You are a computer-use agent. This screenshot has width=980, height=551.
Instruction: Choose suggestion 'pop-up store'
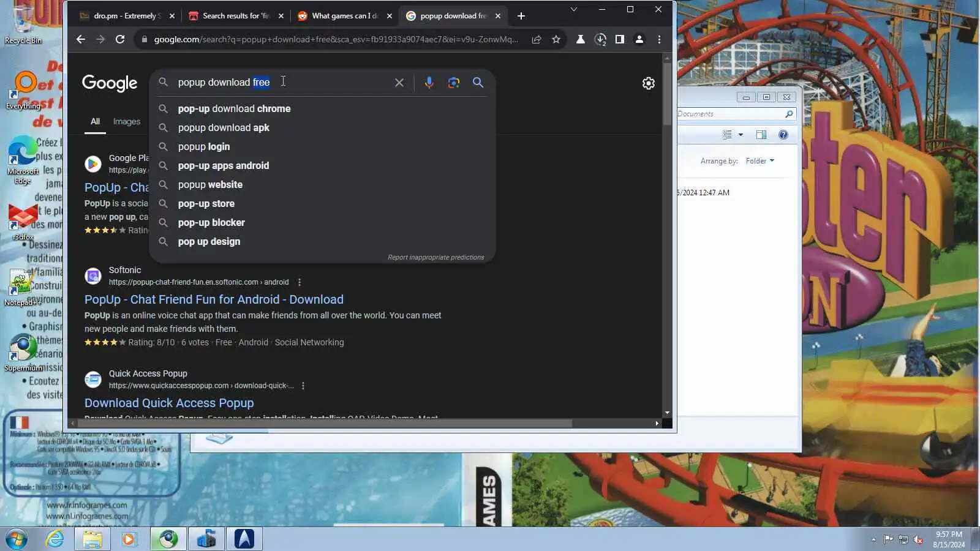322,204
